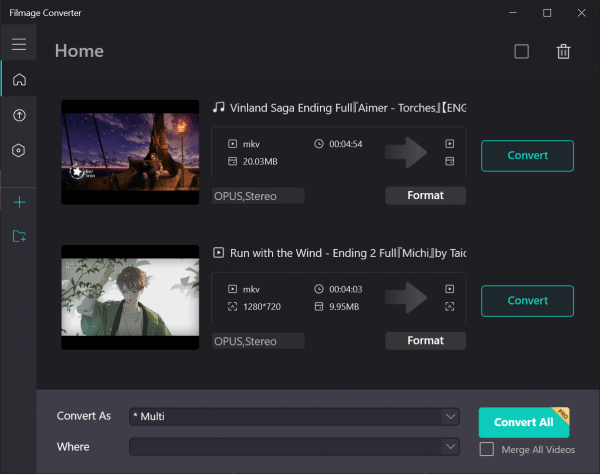Click output resolution icon for Run with the Wind

pos(450,306)
